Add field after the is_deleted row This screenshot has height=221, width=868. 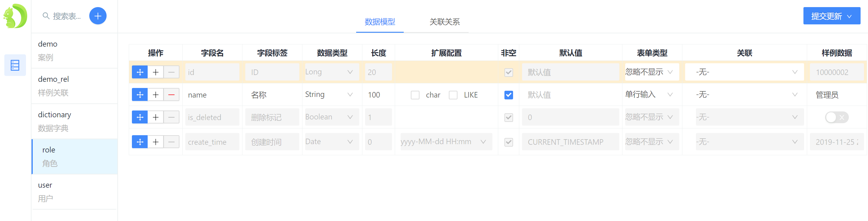point(156,117)
